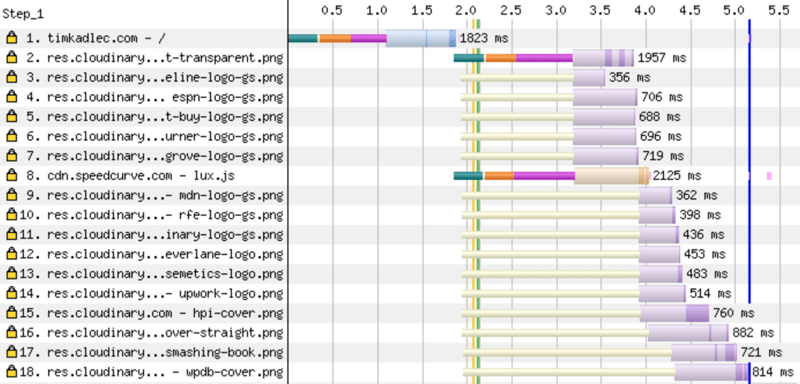Click the 719 ms timing value
Viewport: 800px width, 384px height.
663,156
